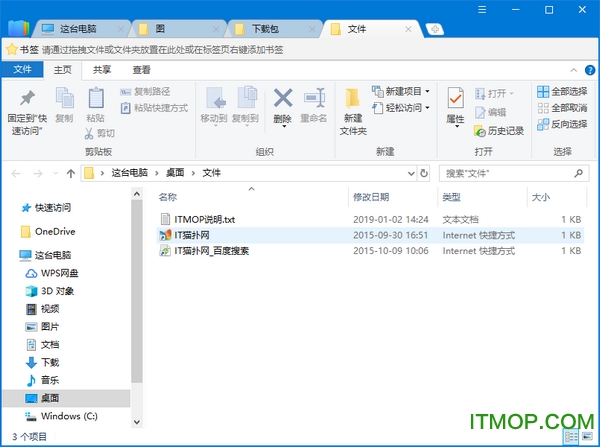Expand New item dropdown
Image resolution: width=600 pixels, height=447 pixels.
427,91
